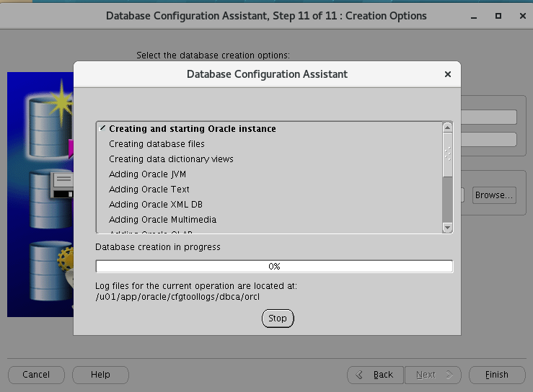Maximize the main Creation Options window
533x392 pixels.
[x=498, y=15]
